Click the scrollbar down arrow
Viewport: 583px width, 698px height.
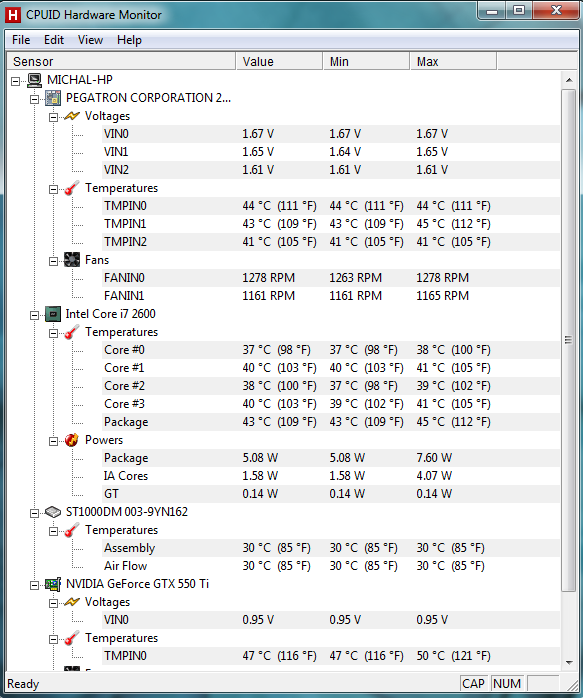coord(569,662)
